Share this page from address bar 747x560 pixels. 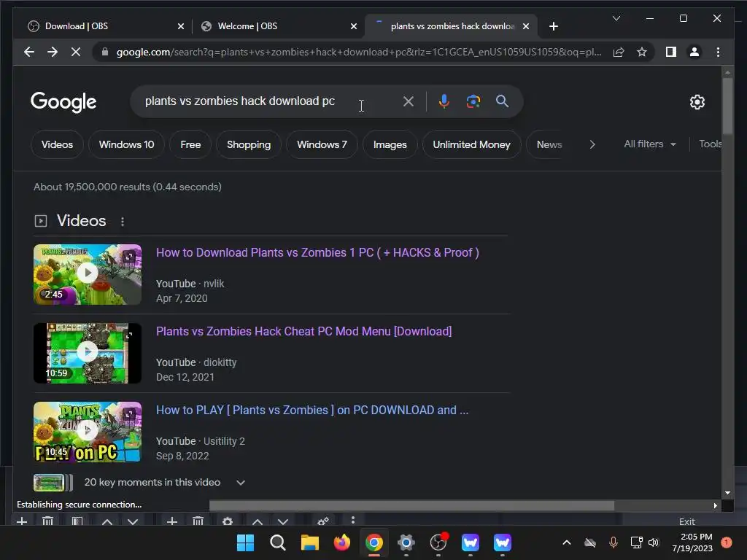(x=619, y=52)
